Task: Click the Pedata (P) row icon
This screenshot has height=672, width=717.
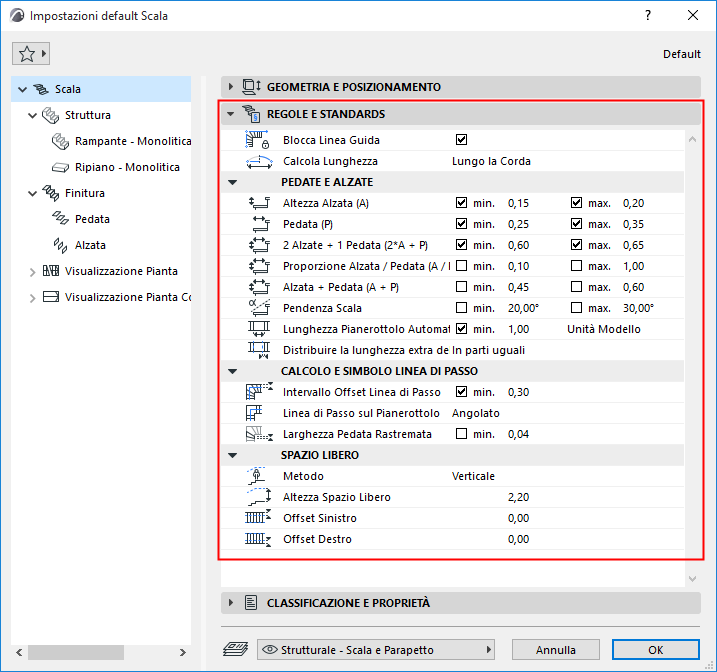Action: pyautogui.click(x=261, y=224)
